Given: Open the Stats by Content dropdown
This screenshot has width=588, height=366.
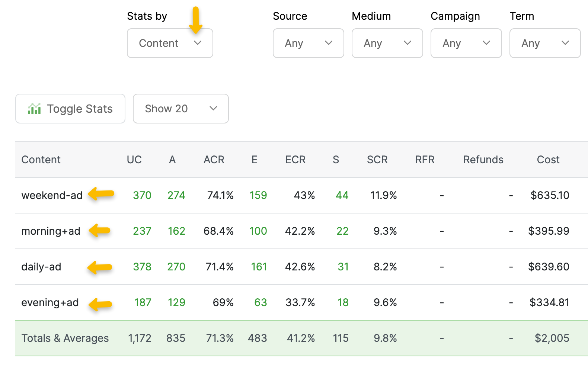Looking at the screenshot, I should coord(170,43).
